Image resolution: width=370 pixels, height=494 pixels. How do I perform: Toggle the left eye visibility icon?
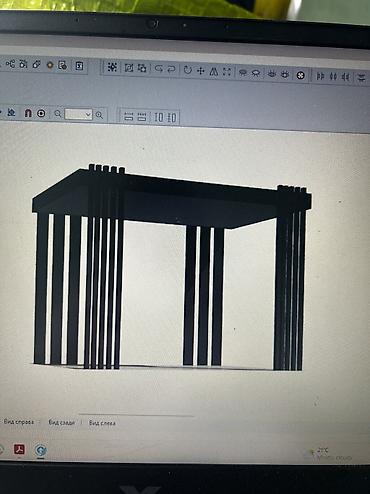(x=272, y=74)
